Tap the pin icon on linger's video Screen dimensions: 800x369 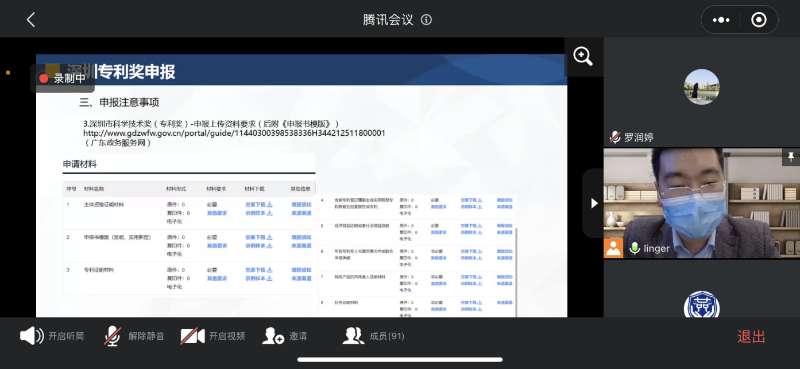(x=791, y=157)
